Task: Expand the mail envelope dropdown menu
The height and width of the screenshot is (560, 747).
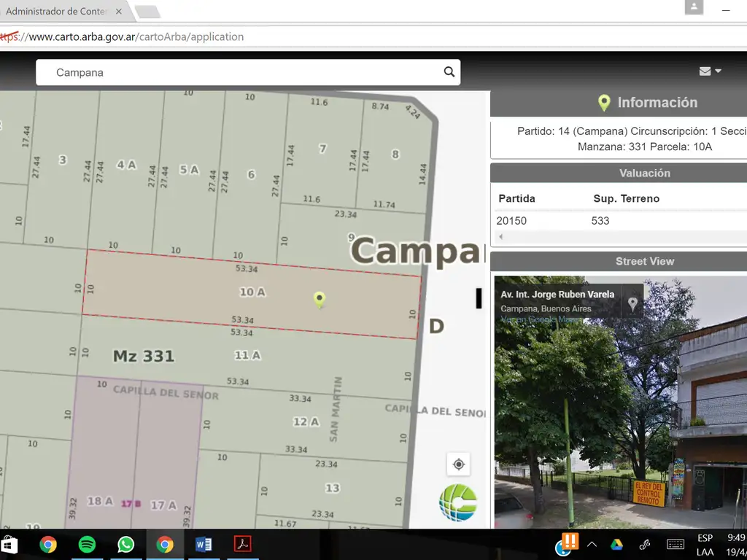Action: 710,71
